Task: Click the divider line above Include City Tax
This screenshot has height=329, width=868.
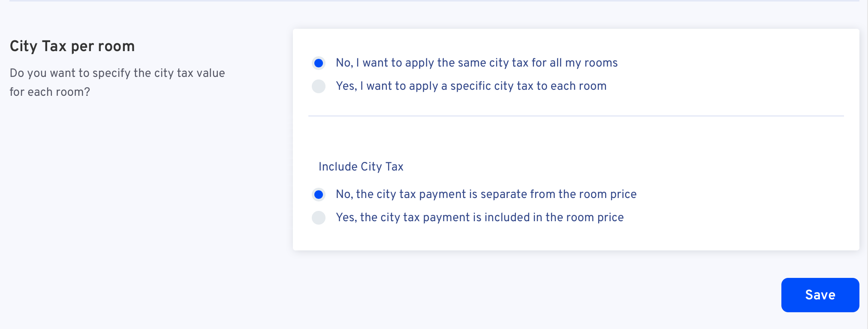Action: tap(576, 116)
